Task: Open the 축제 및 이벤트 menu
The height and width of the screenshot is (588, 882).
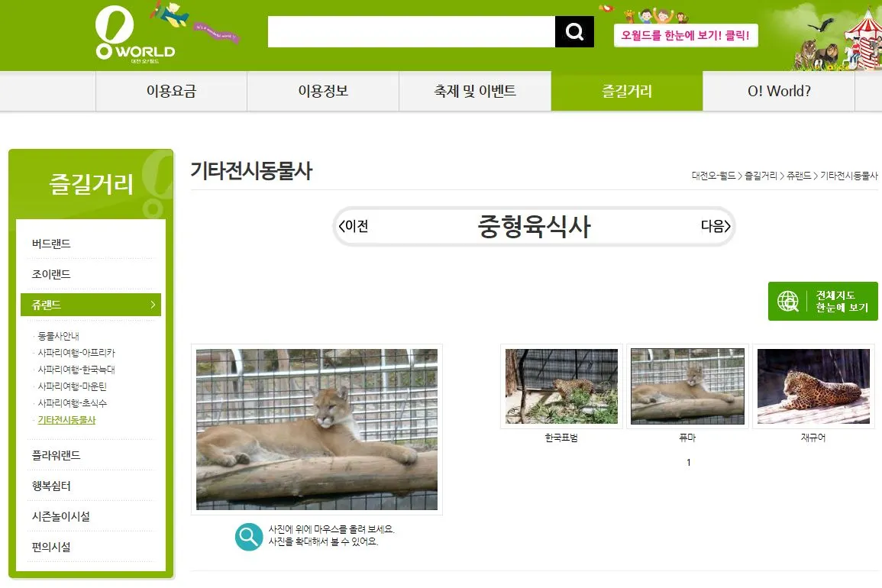Action: pos(475,91)
